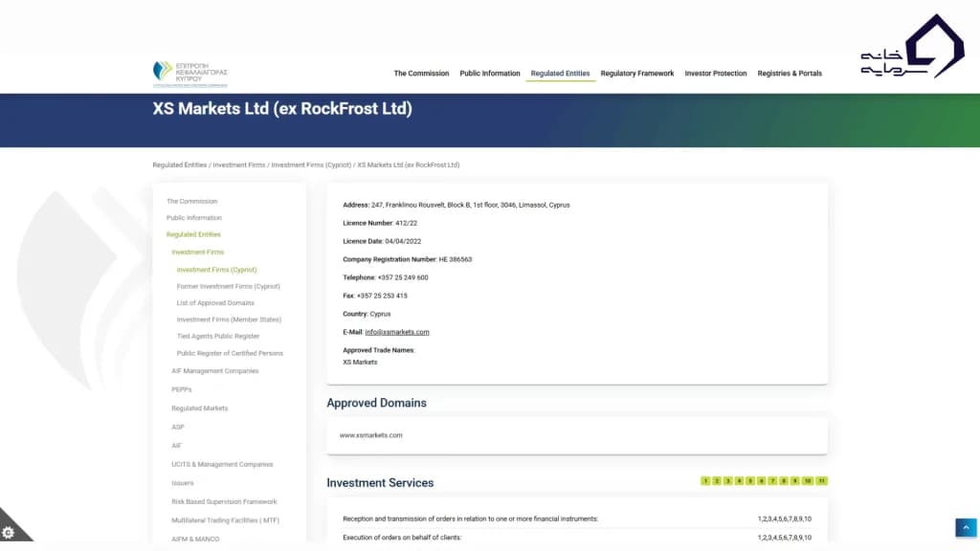Click financial instrument badge 8
This screenshot has width=980, height=551.
784,481
